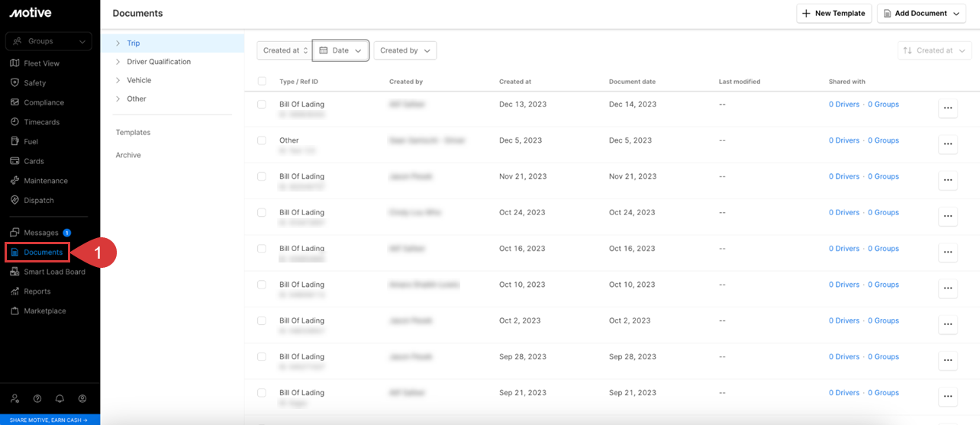
Task: Open options menu for Dec 13 Bill Of Lading
Action: click(x=947, y=108)
